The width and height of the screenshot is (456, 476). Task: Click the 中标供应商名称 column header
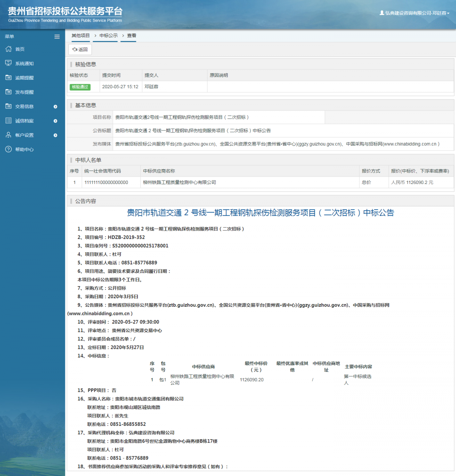159,171
